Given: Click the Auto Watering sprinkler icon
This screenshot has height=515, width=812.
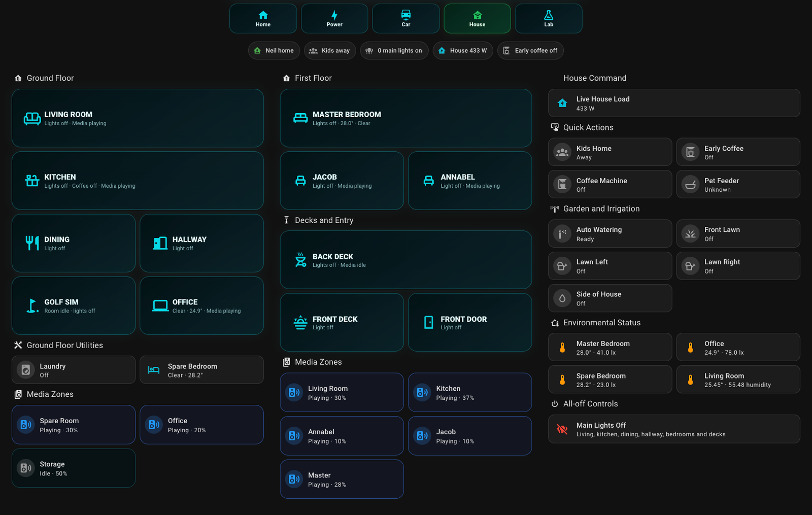Looking at the screenshot, I should (562, 234).
